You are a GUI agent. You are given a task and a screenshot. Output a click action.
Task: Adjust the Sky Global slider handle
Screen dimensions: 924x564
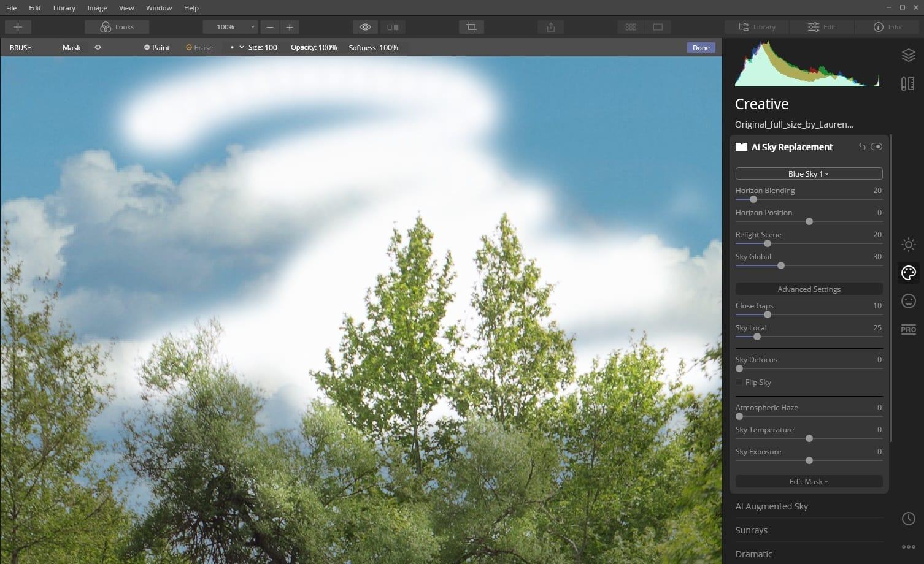(780, 265)
